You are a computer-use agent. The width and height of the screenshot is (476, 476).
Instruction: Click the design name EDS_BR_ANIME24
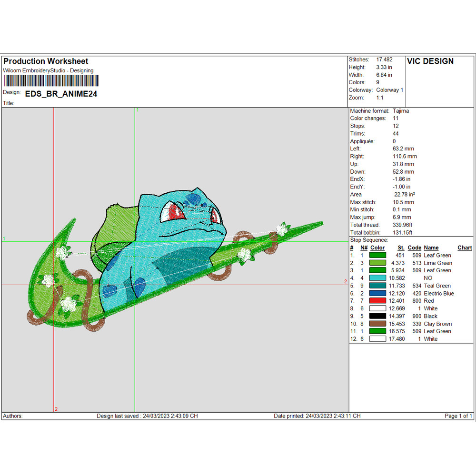pyautogui.click(x=61, y=94)
